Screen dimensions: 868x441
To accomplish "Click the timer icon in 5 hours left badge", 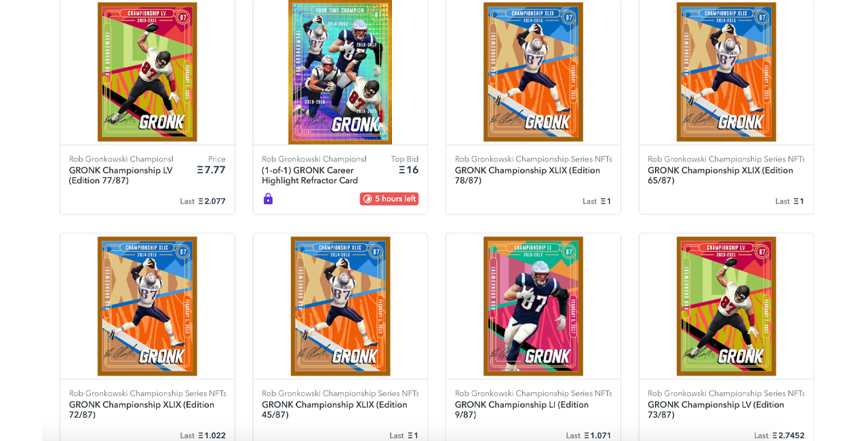I will (x=368, y=199).
